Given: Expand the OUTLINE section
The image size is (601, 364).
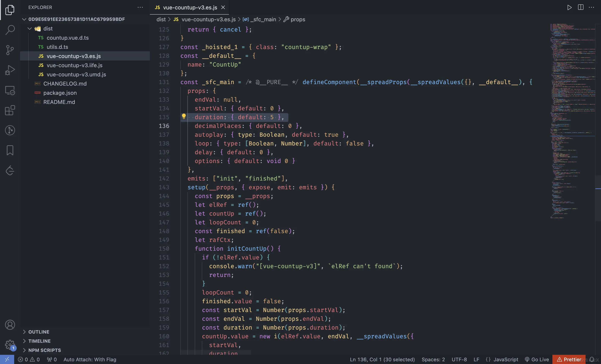Looking at the screenshot, I should pos(39,332).
